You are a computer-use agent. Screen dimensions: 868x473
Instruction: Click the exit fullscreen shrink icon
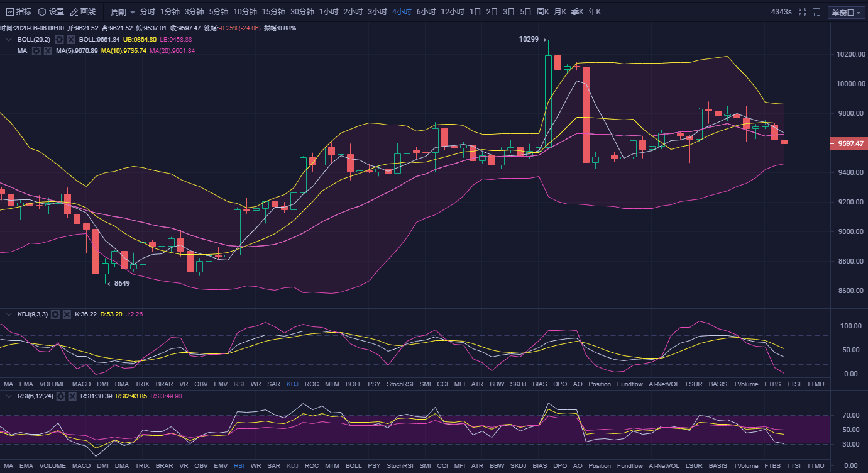coord(803,12)
